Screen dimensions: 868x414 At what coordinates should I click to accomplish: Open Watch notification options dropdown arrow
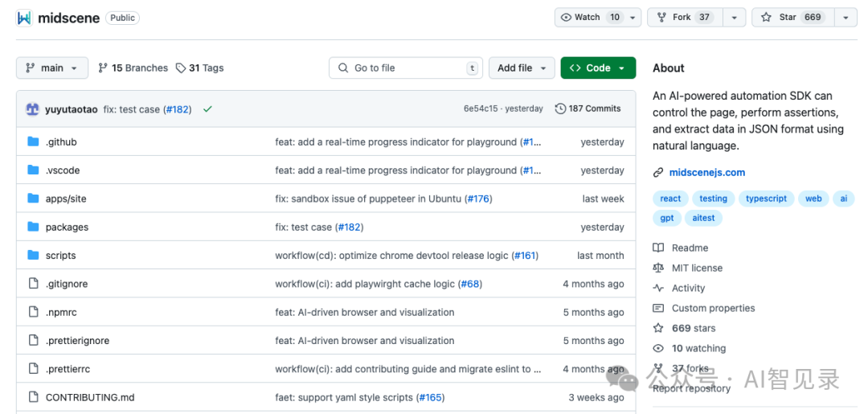point(633,17)
